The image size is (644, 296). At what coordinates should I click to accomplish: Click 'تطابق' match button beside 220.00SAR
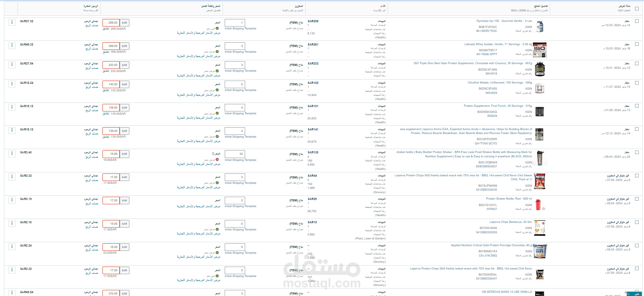click(106, 71)
